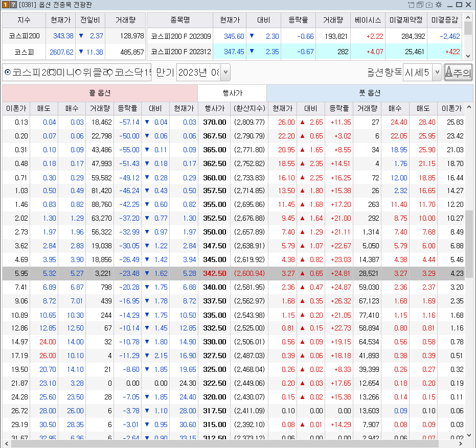Click futures basis value +4.07
This screenshot has width=476, height=448.
375,52
